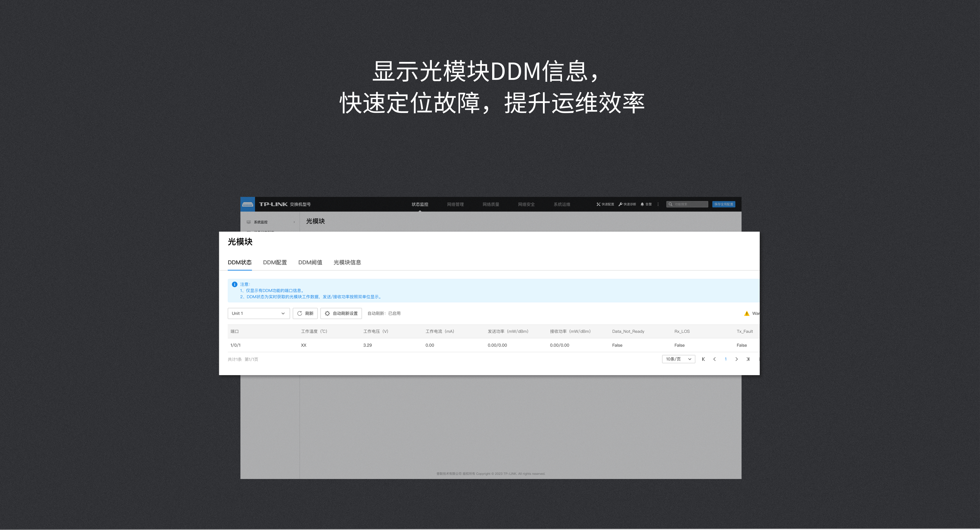This screenshot has height=530, width=980.
Task: Click 工作电压 (V) column header
Action: tap(376, 331)
